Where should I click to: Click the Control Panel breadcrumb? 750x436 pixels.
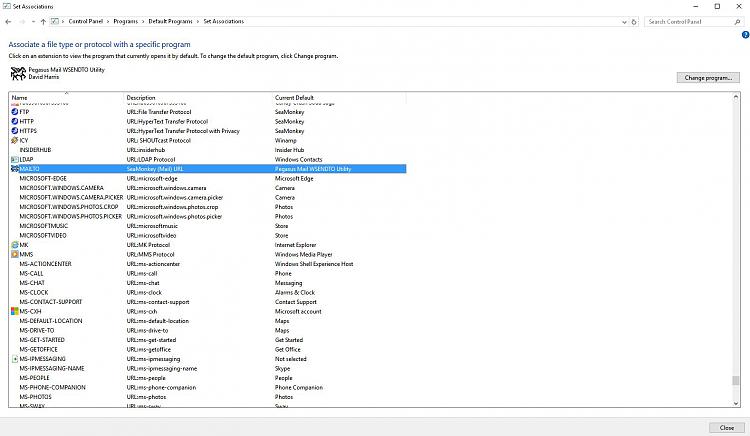tap(86, 22)
